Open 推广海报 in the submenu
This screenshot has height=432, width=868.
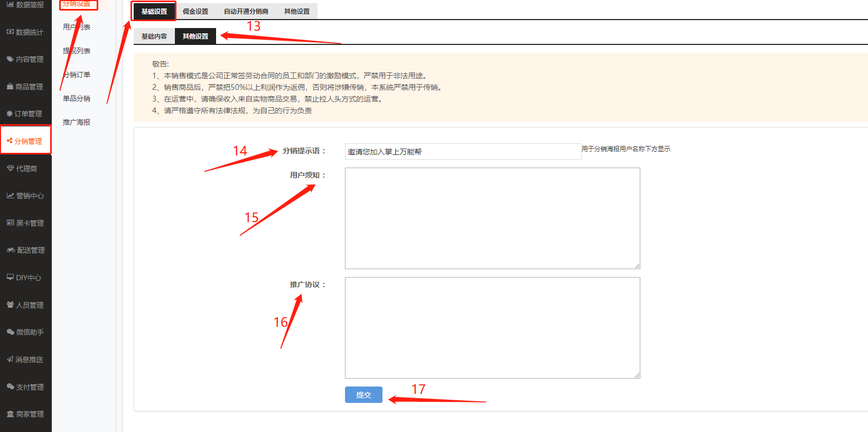coord(77,122)
